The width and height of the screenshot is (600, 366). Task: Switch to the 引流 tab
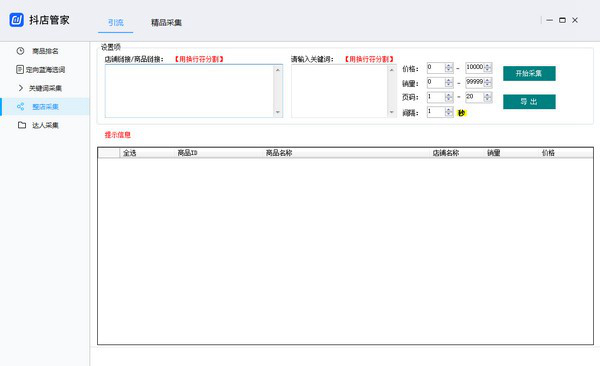pyautogui.click(x=116, y=23)
